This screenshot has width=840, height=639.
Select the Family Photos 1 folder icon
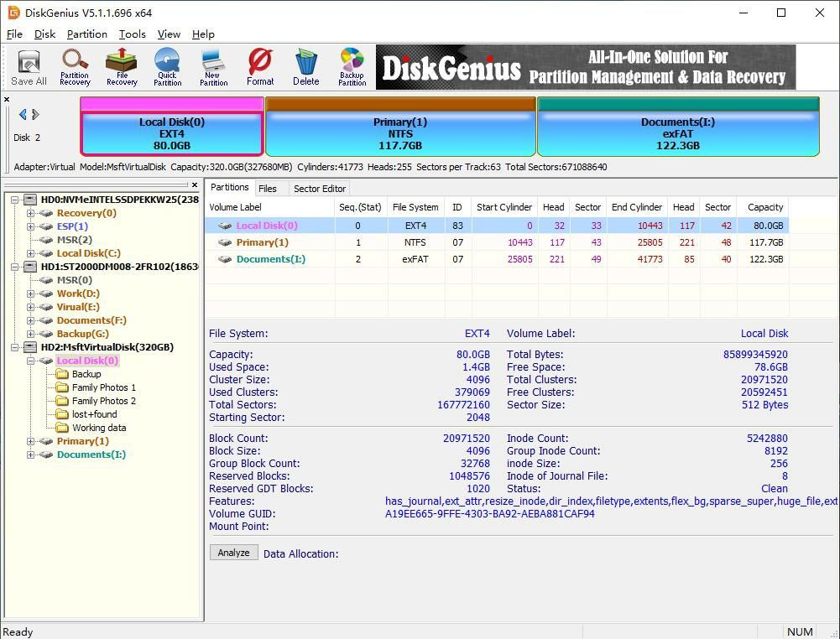click(63, 387)
